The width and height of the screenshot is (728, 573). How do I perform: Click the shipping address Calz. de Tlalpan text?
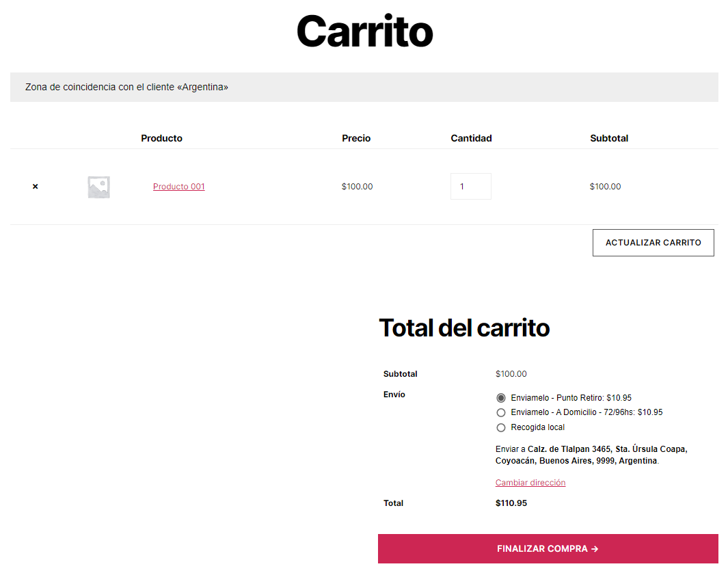591,455
